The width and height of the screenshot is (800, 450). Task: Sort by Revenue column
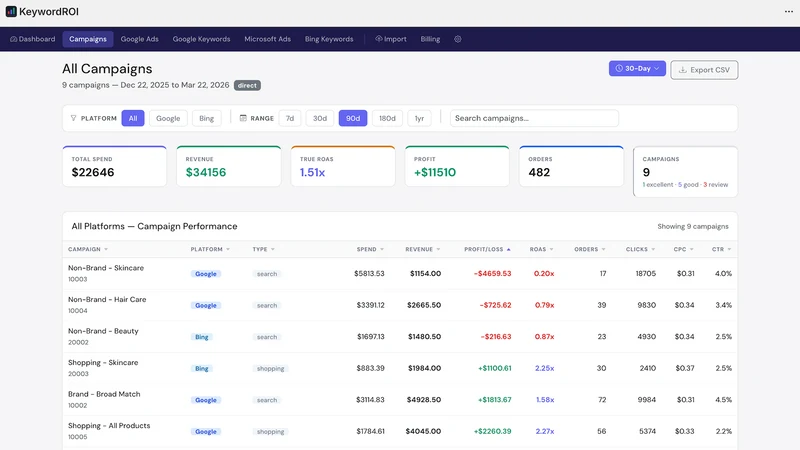[423, 249]
